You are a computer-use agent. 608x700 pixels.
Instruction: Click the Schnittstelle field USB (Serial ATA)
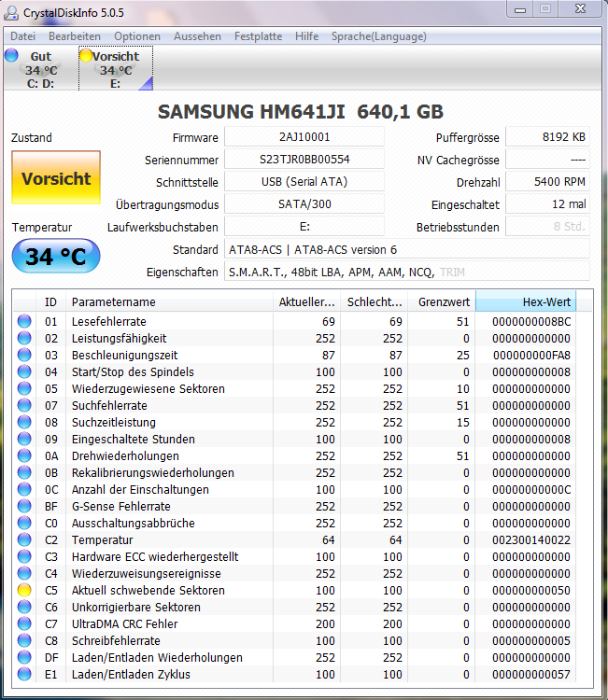(x=304, y=182)
